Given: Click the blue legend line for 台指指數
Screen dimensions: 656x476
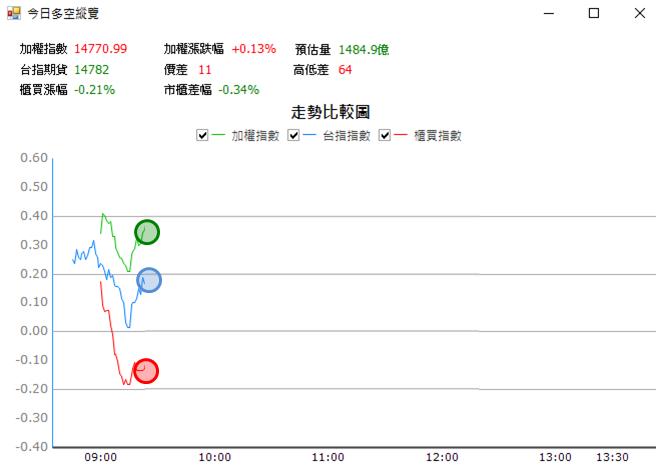Looking at the screenshot, I should click(310, 135).
